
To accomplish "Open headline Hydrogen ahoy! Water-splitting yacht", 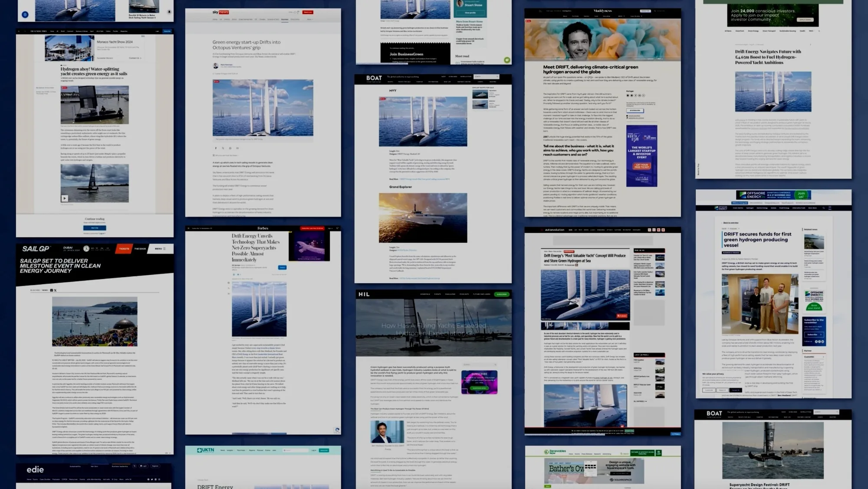I will pos(94,71).
